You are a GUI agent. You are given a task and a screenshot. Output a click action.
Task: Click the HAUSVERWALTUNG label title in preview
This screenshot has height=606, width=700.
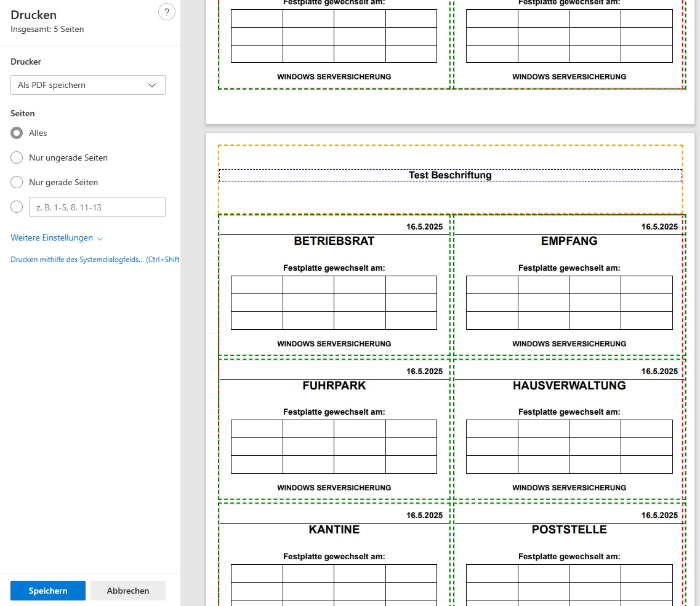click(x=569, y=386)
